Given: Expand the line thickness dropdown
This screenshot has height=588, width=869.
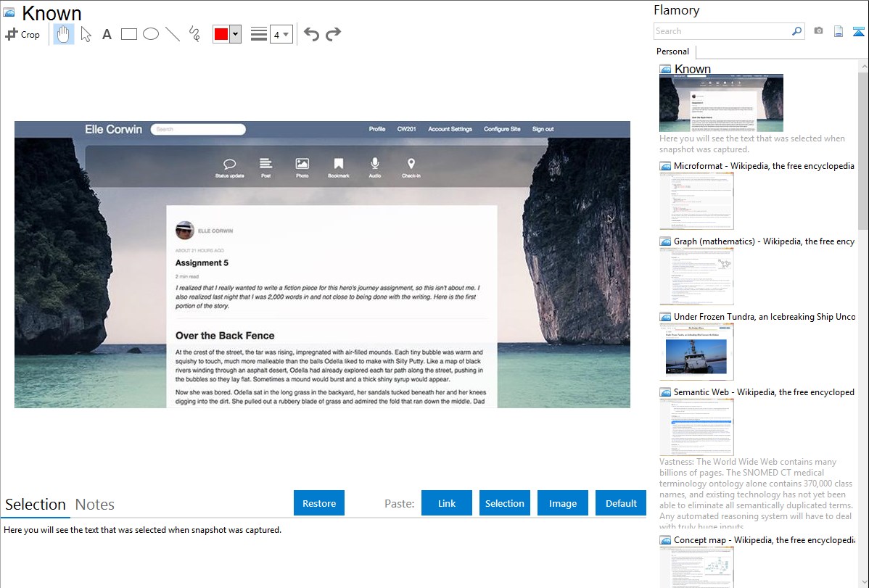Looking at the screenshot, I should 281,34.
